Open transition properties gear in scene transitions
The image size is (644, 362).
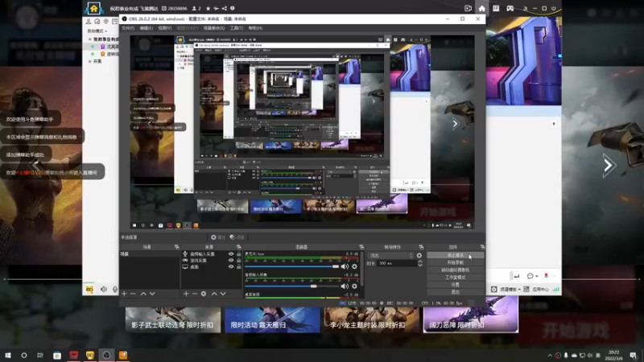pos(419,255)
